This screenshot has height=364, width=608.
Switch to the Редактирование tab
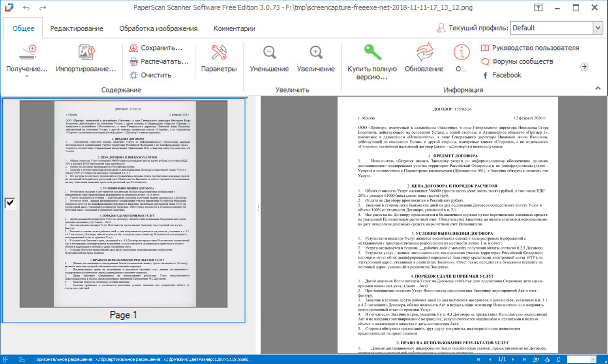pyautogui.click(x=77, y=28)
